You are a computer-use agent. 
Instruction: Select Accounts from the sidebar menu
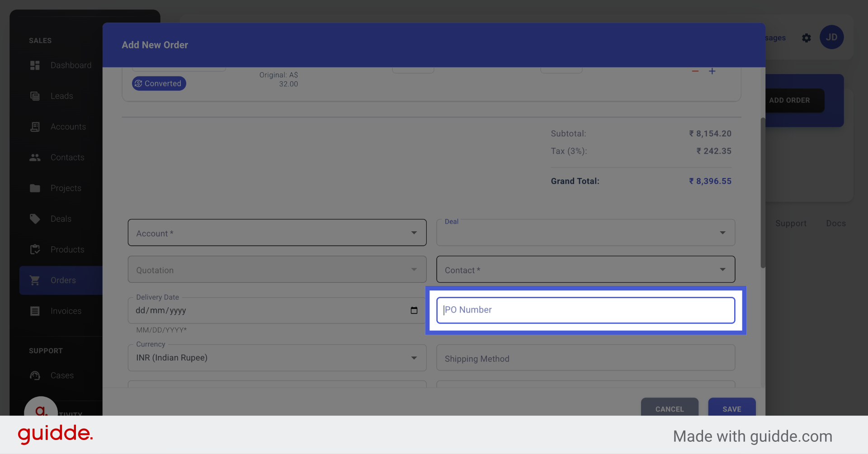[x=35, y=126]
